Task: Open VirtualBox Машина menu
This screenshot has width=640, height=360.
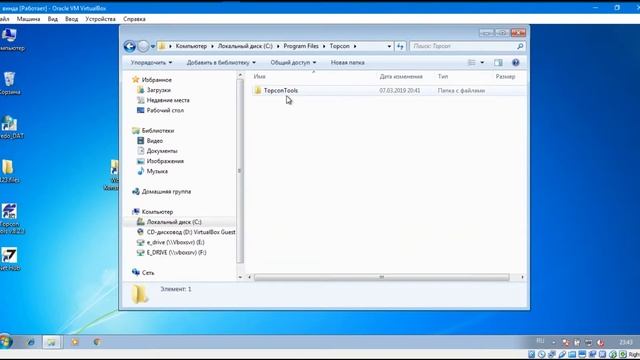Action: (x=28, y=19)
